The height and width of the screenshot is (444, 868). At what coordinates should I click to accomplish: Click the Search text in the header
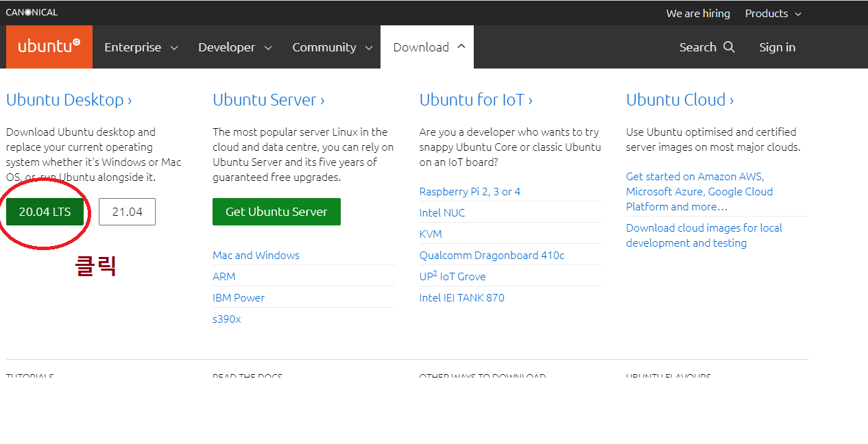click(698, 47)
